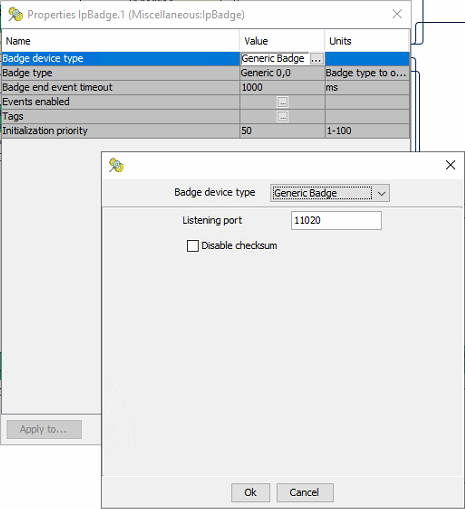Click the Properties window title icon
This screenshot has height=509, width=465.
(x=15, y=14)
